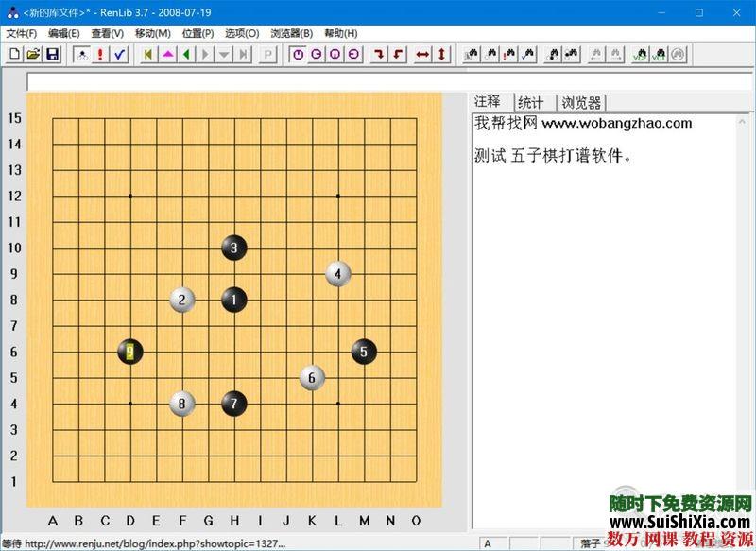
Task: Step to next move with green arrow
Action: click(x=186, y=54)
